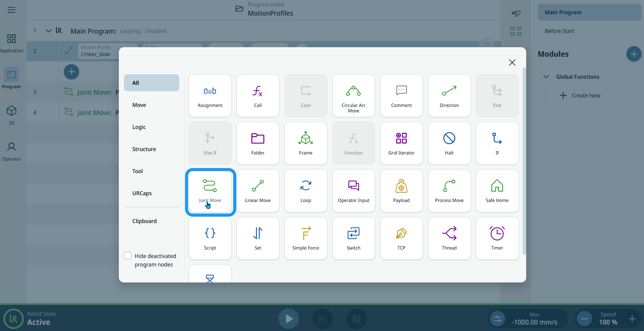This screenshot has width=644, height=331.
Task: Switch to the URCaps category
Action: (x=142, y=193)
